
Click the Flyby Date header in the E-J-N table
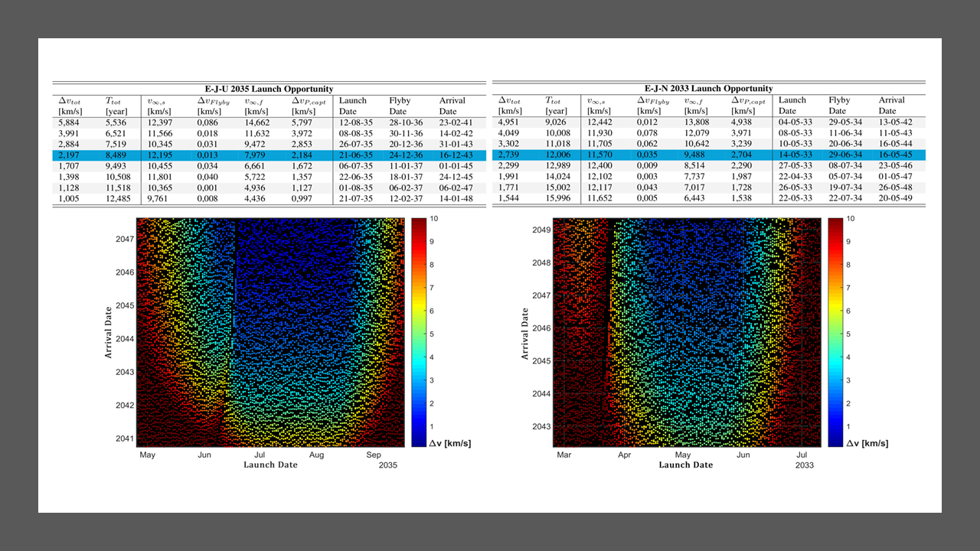click(x=839, y=105)
